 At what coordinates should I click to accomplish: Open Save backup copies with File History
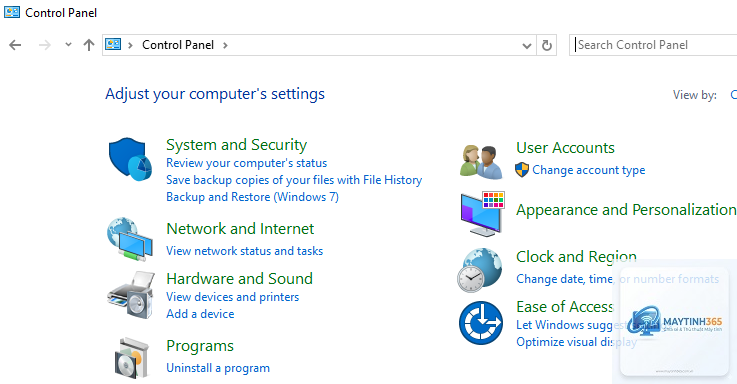294,180
